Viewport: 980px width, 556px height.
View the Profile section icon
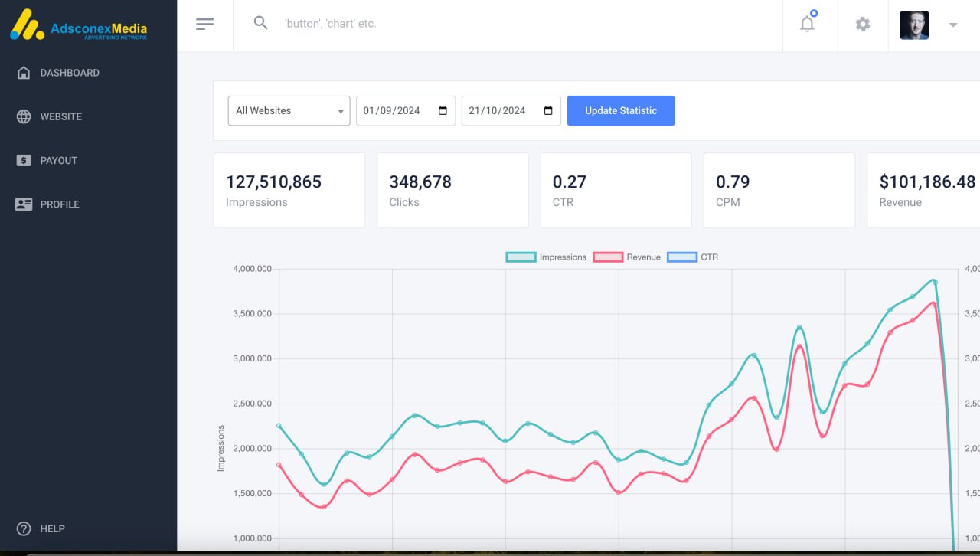point(24,204)
